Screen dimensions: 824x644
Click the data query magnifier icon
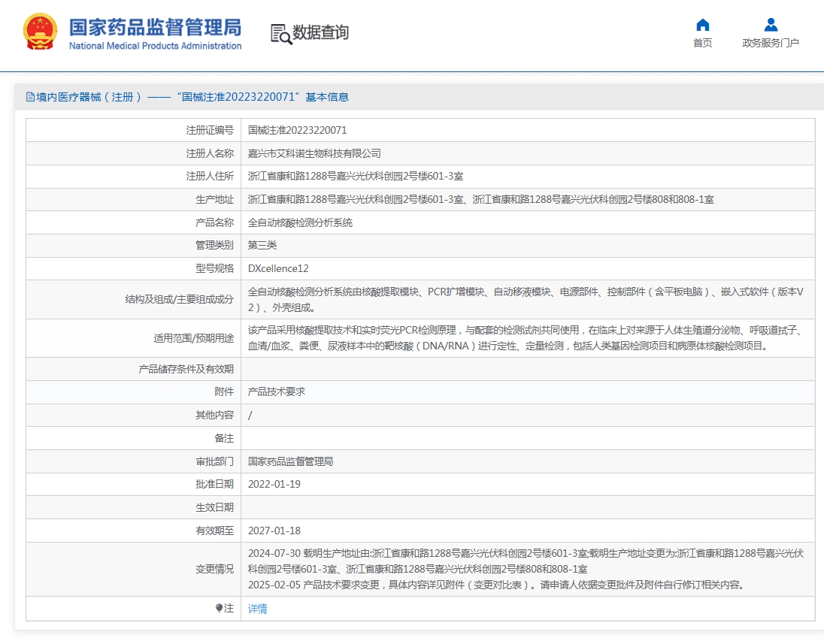click(281, 34)
